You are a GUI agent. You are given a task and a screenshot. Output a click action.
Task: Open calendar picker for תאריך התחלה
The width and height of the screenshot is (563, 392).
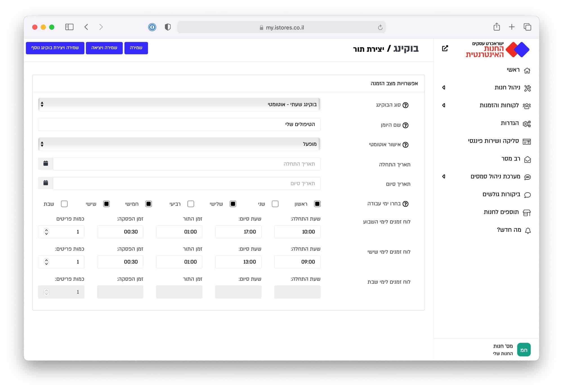pos(46,163)
